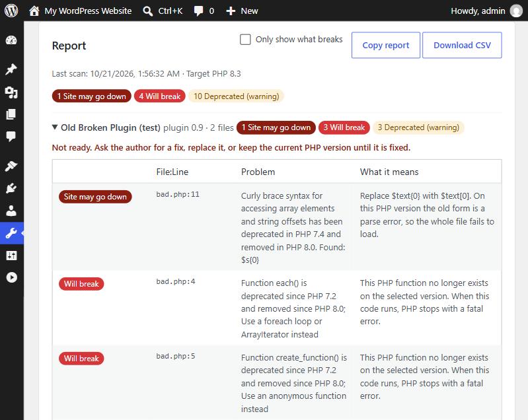Click My WordPress Website site name
The height and width of the screenshot is (420, 528).
pyautogui.click(x=88, y=11)
